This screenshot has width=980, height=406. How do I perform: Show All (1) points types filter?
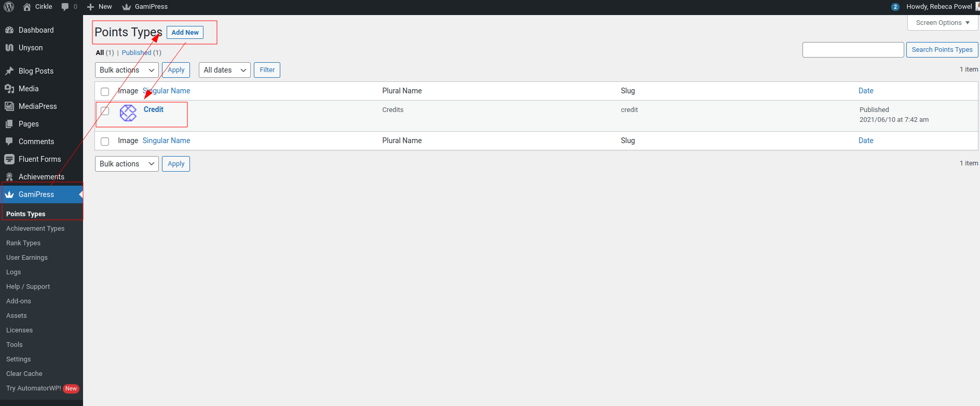coord(105,52)
